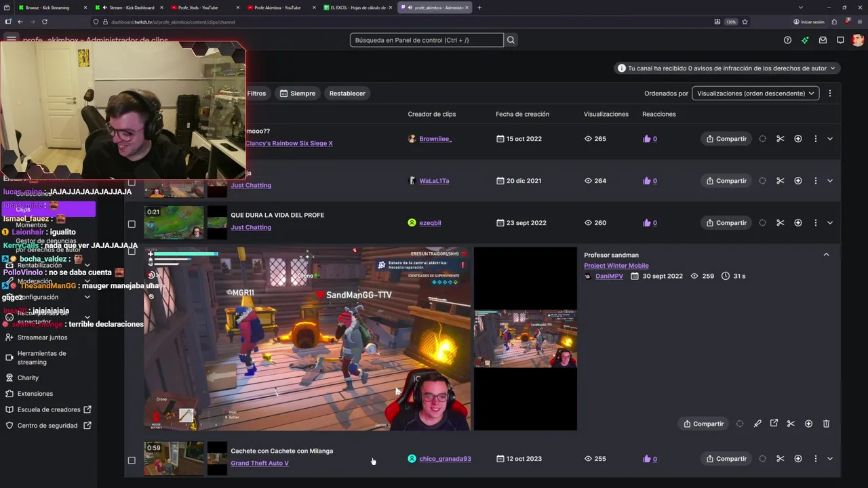Image resolution: width=868 pixels, height=488 pixels.
Task: Click the star-circle feature icon in the ezeqbil row
Action: 797,223
